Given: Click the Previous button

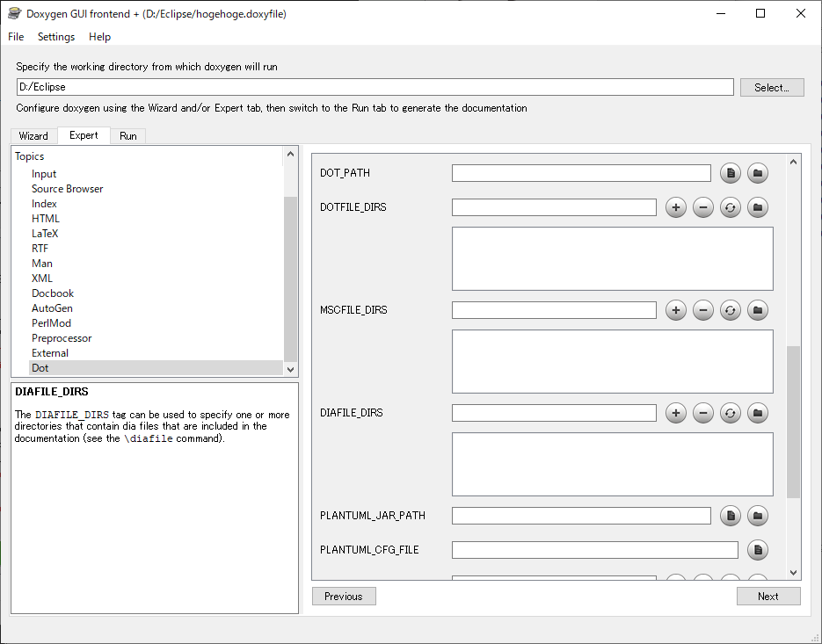Looking at the screenshot, I should pyautogui.click(x=344, y=597).
